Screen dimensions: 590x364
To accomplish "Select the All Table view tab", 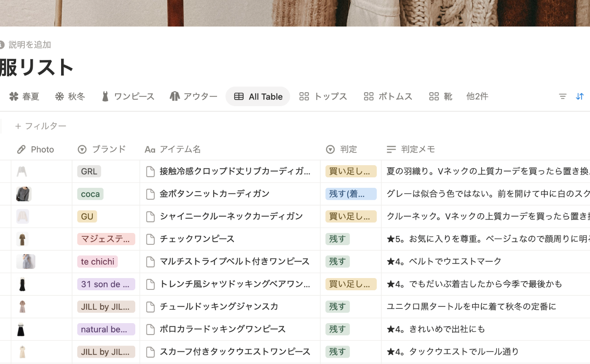I will [258, 96].
